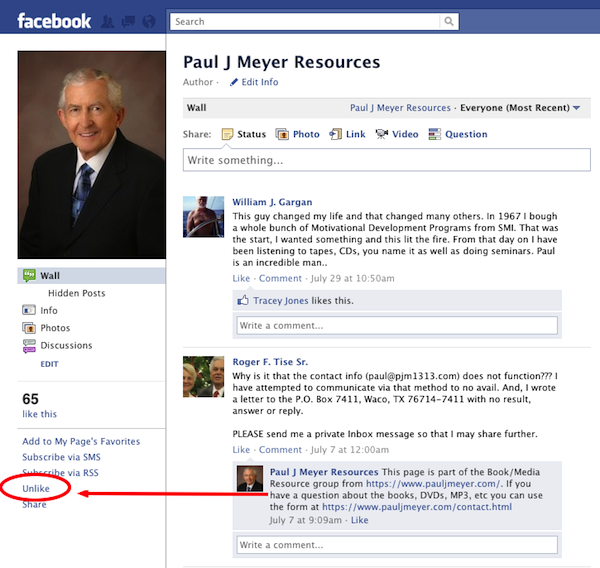Screen dimensions: 600x568
Task: Click the July 7 at 9:09am timestamp
Action: (x=305, y=520)
